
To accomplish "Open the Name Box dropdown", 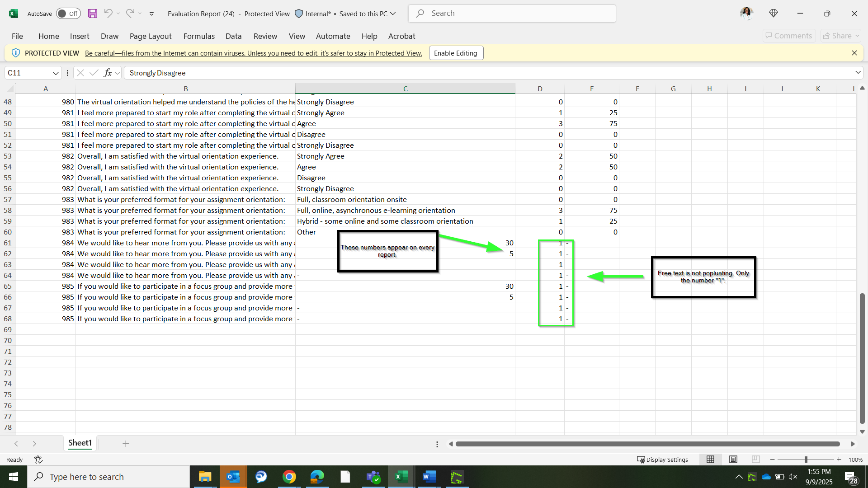I will (56, 73).
